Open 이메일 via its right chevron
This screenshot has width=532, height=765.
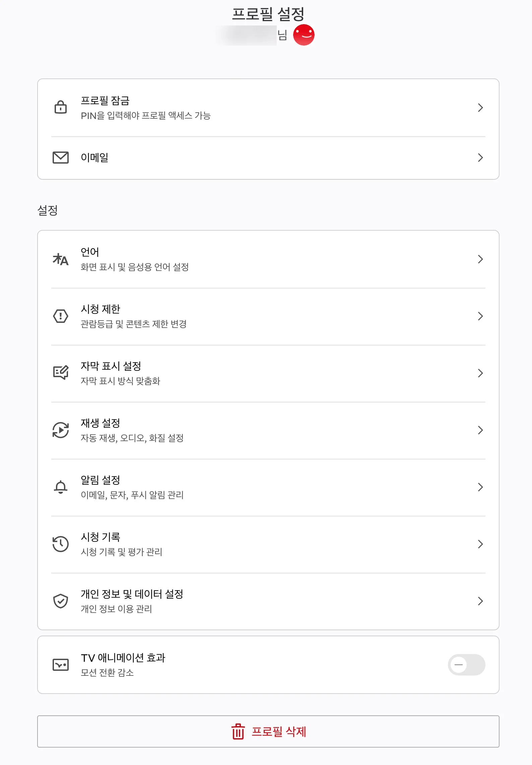click(x=480, y=158)
